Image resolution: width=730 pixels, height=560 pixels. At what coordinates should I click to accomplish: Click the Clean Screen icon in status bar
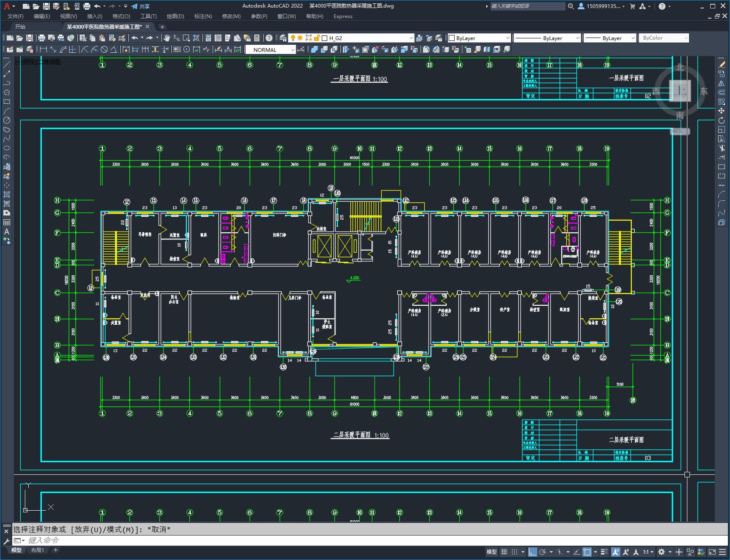711,552
